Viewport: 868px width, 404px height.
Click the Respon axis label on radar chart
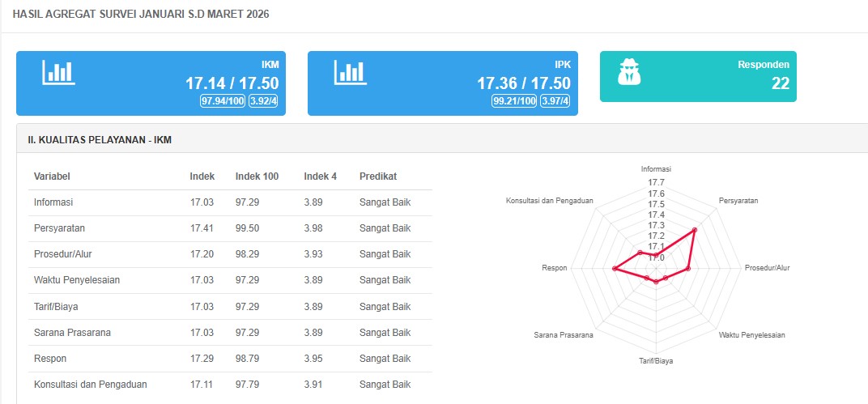click(x=555, y=268)
